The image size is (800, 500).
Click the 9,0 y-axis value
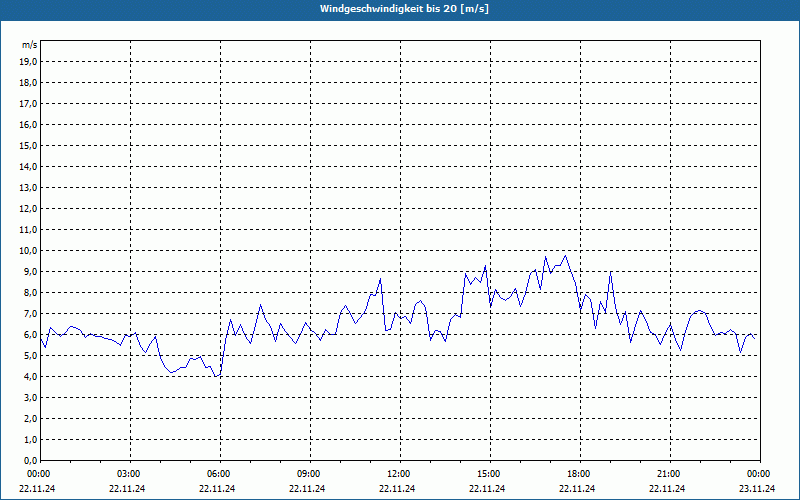(30, 271)
